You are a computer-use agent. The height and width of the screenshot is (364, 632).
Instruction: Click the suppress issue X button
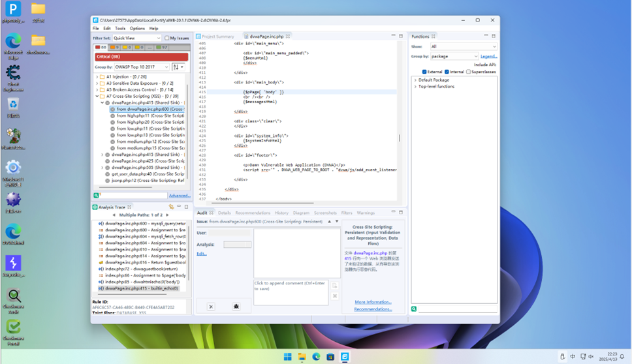tap(211, 307)
